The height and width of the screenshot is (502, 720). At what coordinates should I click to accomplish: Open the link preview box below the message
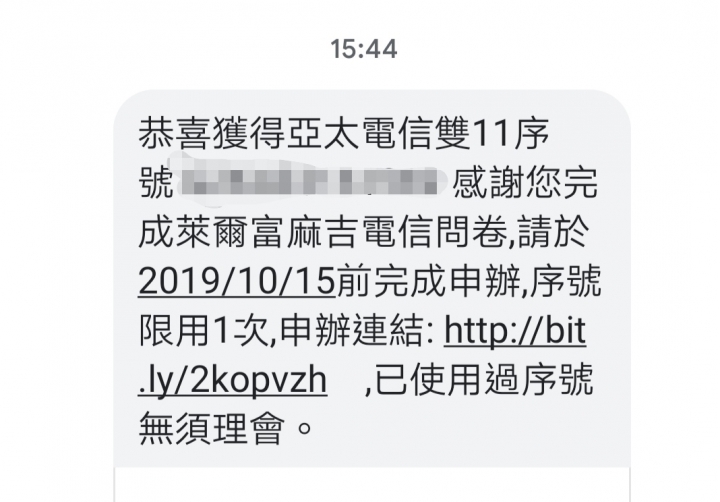372,485
